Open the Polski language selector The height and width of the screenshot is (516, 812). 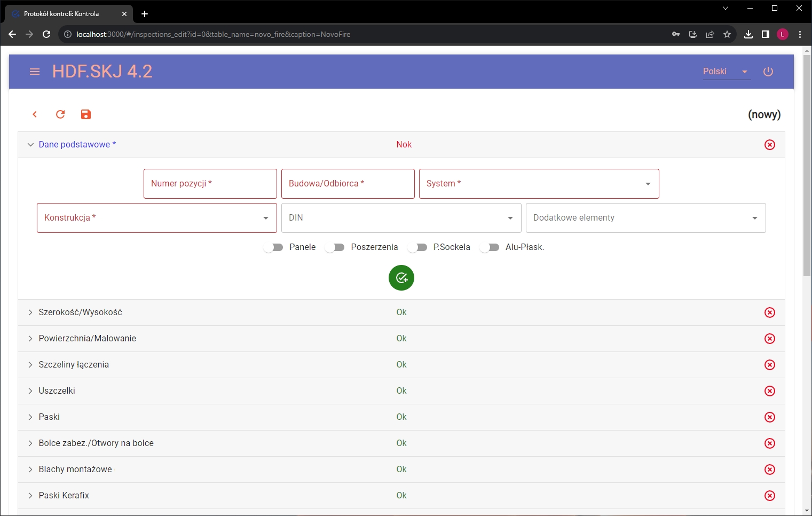726,72
